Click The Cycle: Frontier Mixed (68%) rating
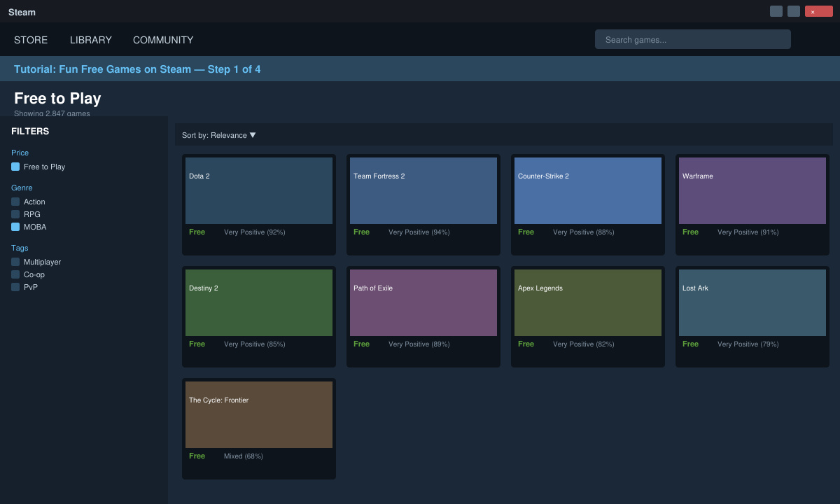Viewport: 840px width, 504px height. (244, 456)
